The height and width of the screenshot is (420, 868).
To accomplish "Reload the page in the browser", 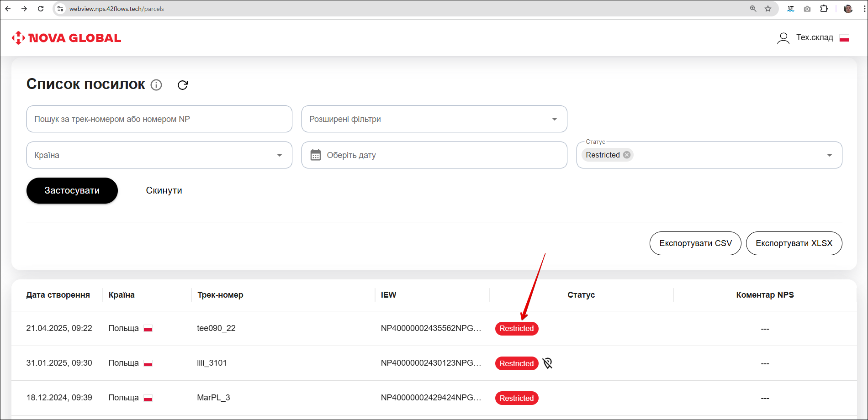I will (41, 9).
